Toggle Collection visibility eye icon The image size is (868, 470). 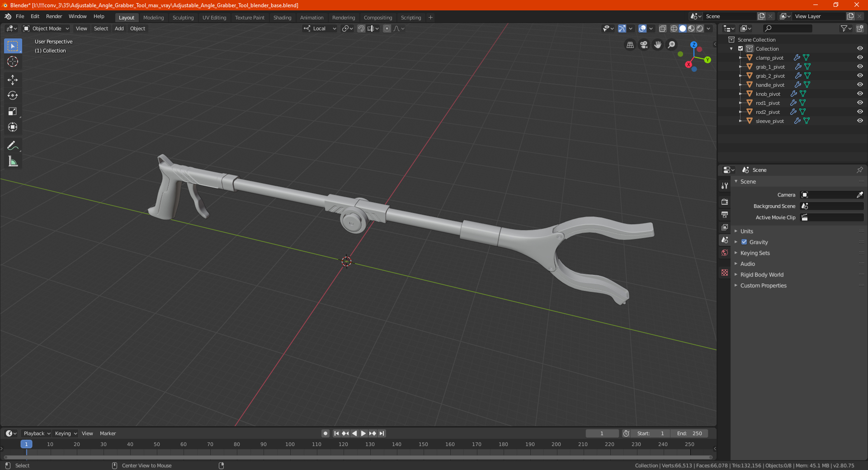[x=860, y=48]
